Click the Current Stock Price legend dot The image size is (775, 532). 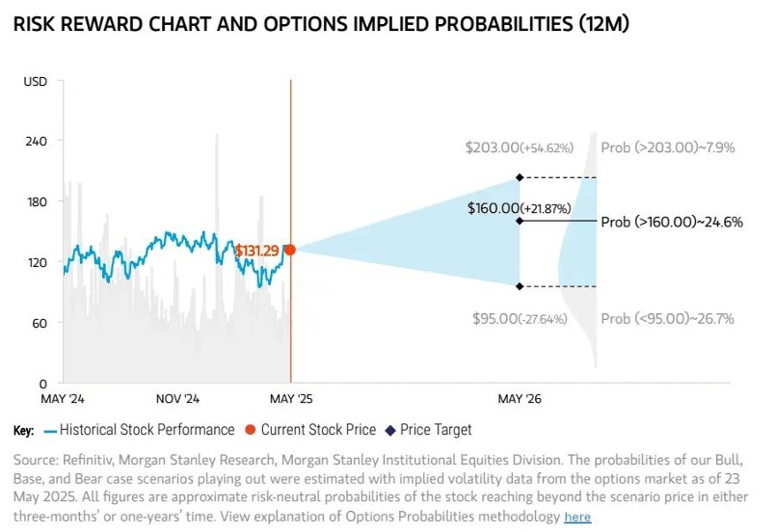251,430
